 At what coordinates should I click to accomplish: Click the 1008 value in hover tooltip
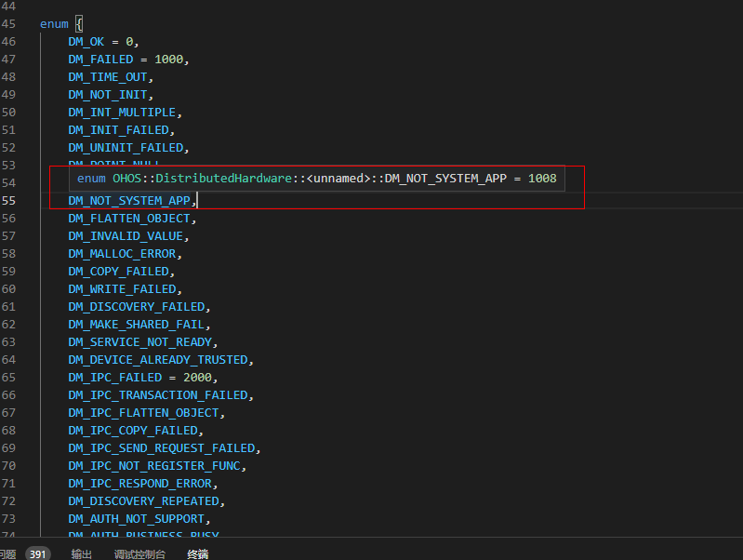point(541,178)
